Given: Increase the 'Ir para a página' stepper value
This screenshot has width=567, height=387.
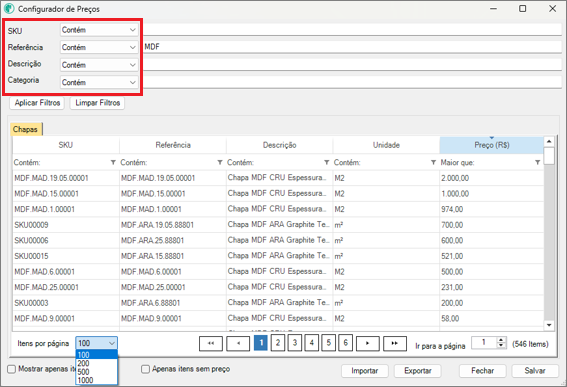Looking at the screenshot, I should (x=501, y=340).
